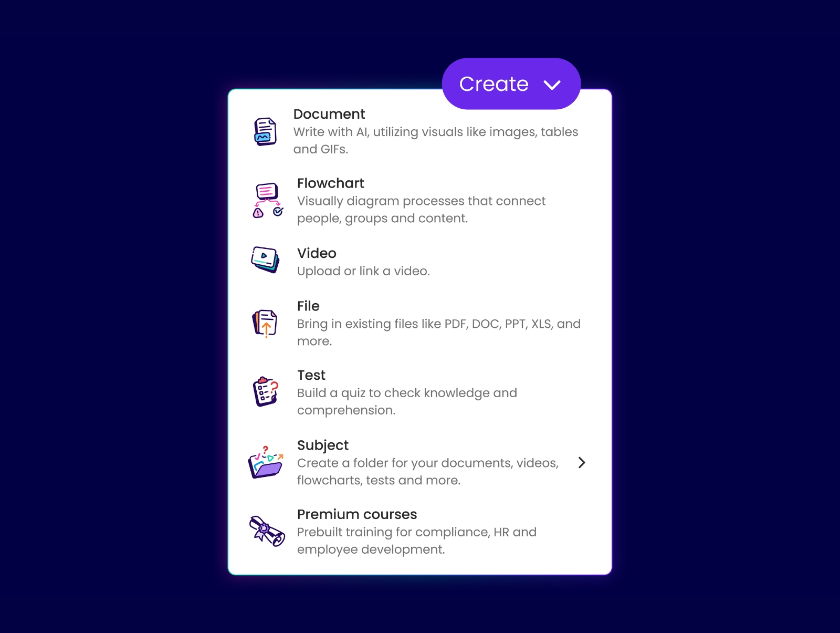Select the Document menu title
Screen dimensions: 840x633
point(329,114)
